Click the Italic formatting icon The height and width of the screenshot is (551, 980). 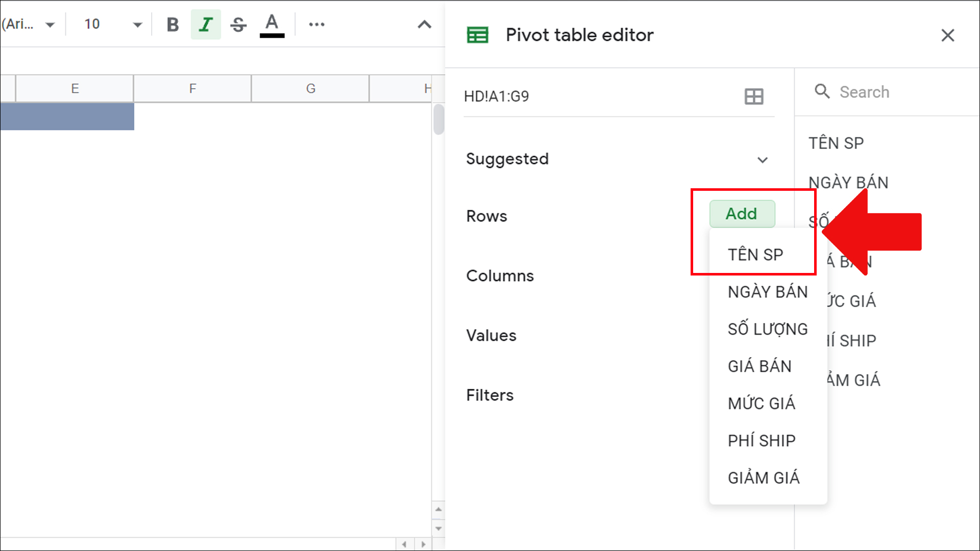pyautogui.click(x=206, y=23)
